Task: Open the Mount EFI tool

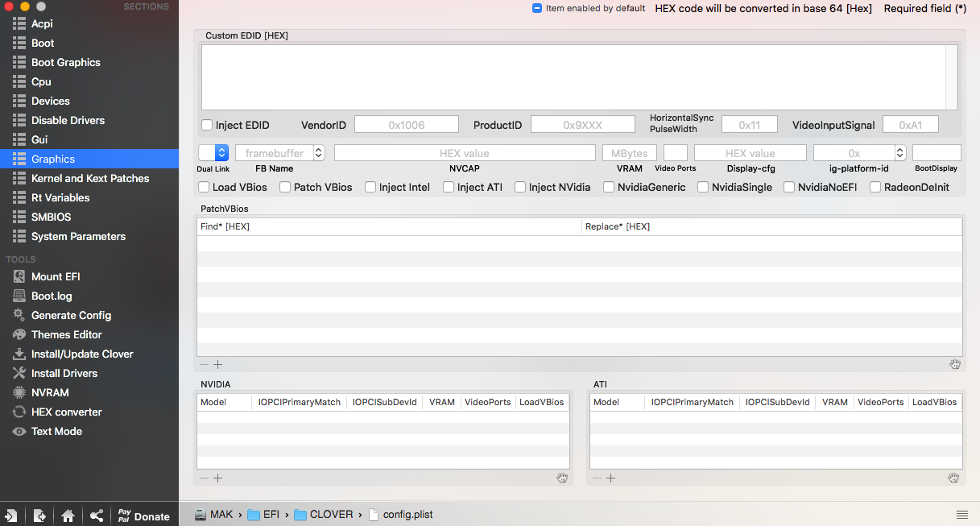Action: [55, 276]
